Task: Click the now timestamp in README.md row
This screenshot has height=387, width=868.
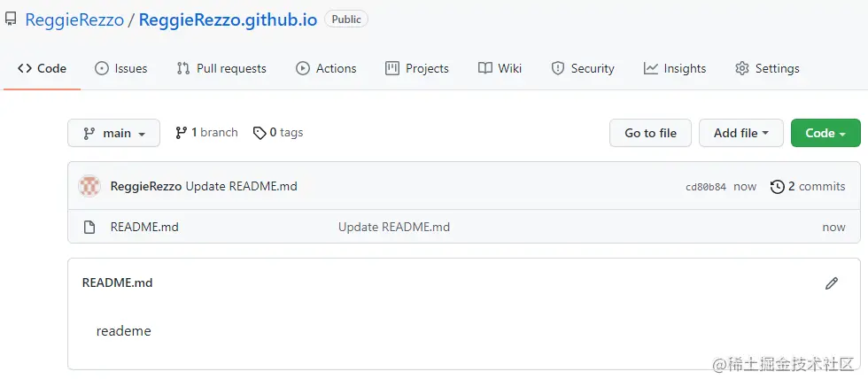Action: pos(833,227)
